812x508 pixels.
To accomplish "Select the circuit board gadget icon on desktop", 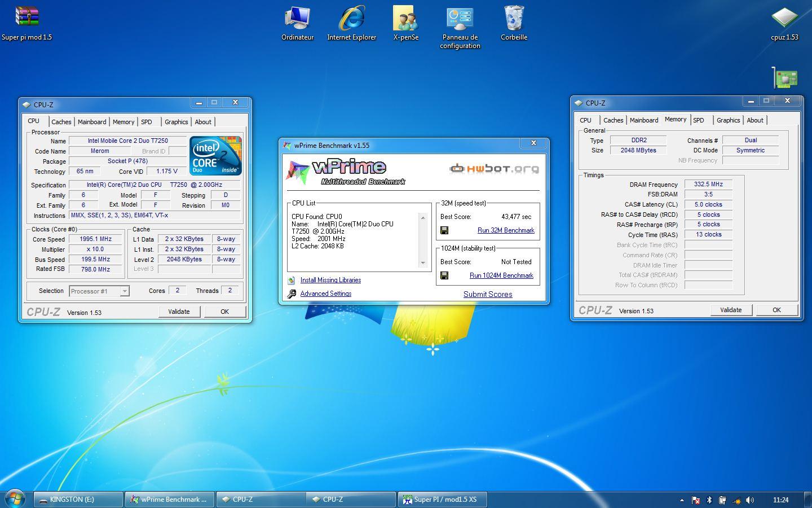I will point(785,78).
